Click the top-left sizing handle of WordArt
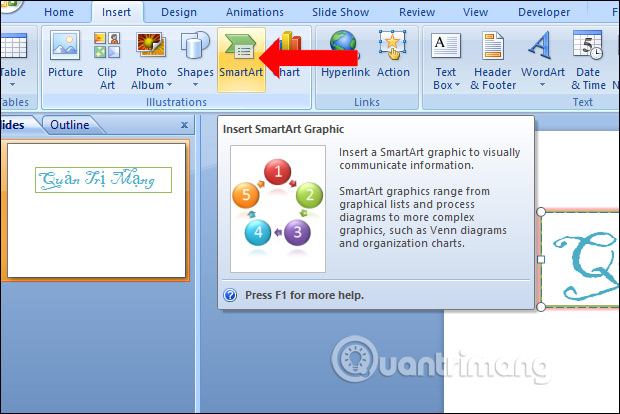The image size is (620, 414). 541,212
